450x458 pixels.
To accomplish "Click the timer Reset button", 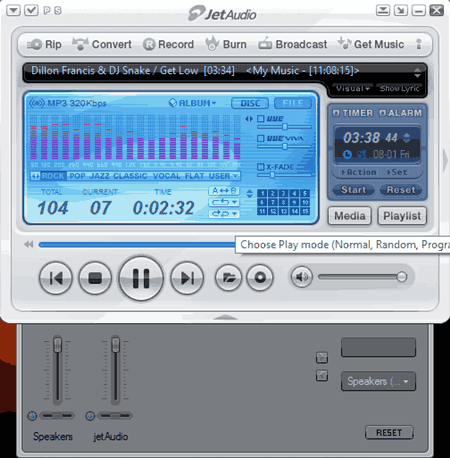I will pyautogui.click(x=401, y=190).
